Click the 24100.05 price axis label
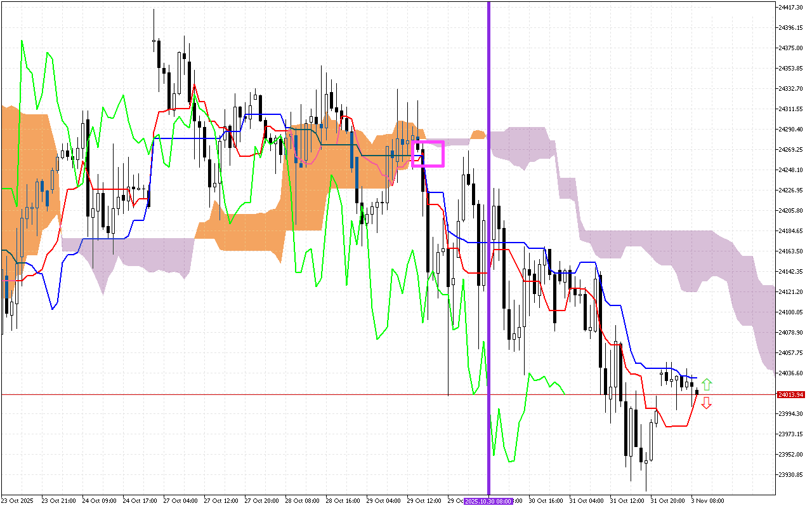The width and height of the screenshot is (812, 508). pyautogui.click(x=790, y=312)
